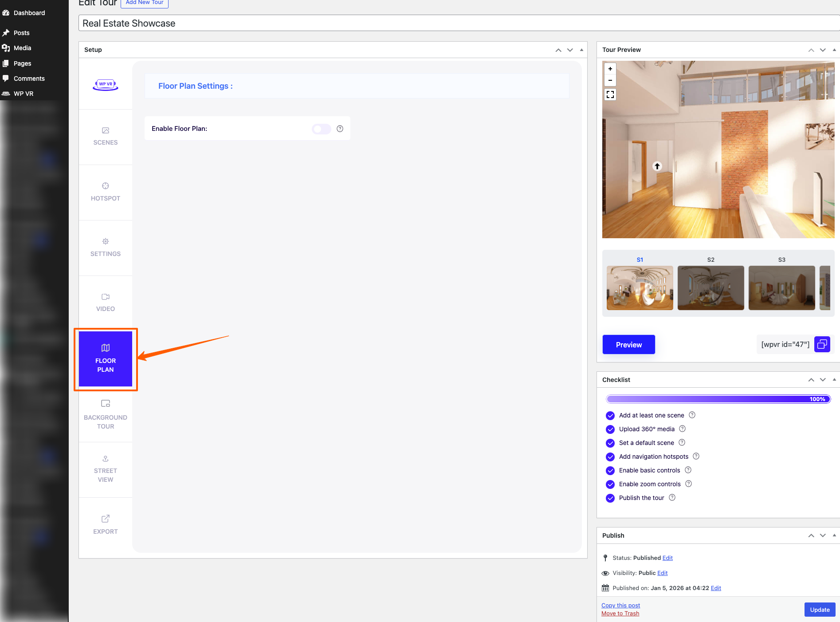Select the S2 scene thumbnail
The height and width of the screenshot is (622, 840).
coord(710,287)
